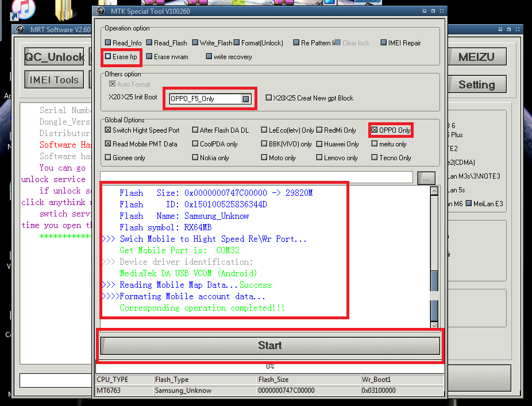Click 'Corresponding operation completed!!!' log line
The height and width of the screenshot is (406, 532).
click(202, 308)
